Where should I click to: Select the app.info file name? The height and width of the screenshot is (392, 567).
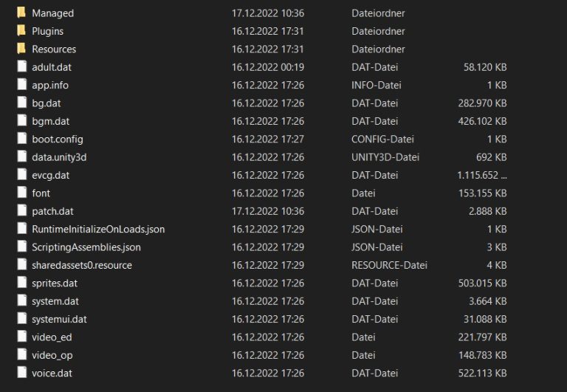pyautogui.click(x=50, y=85)
